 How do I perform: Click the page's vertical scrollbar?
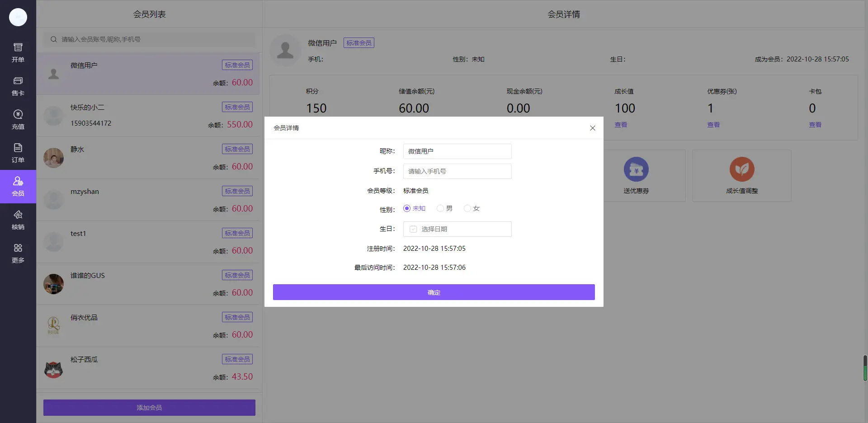click(865, 368)
